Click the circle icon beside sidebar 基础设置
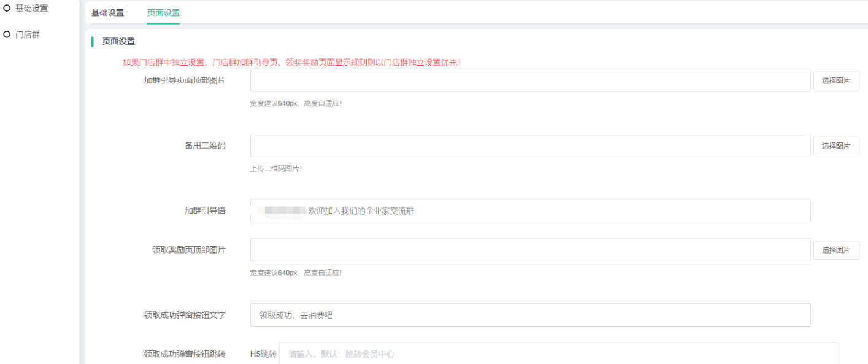The width and height of the screenshot is (868, 364). pyautogui.click(x=7, y=9)
